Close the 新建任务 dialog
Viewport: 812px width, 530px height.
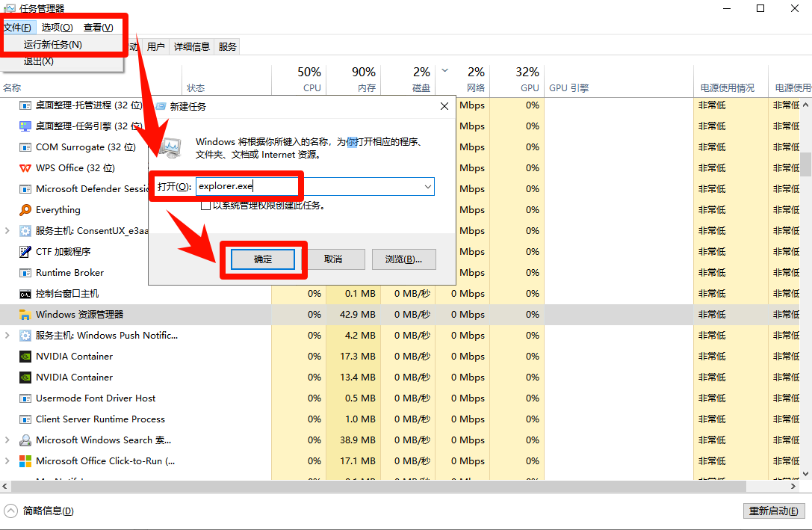[444, 106]
